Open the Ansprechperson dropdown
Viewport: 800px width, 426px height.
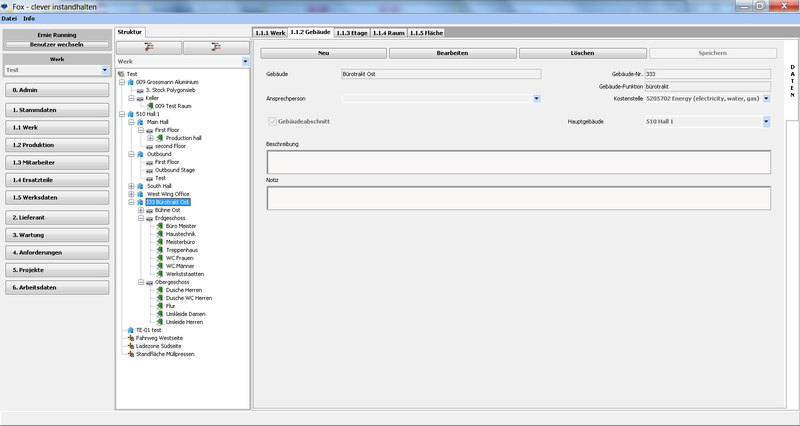(x=536, y=98)
